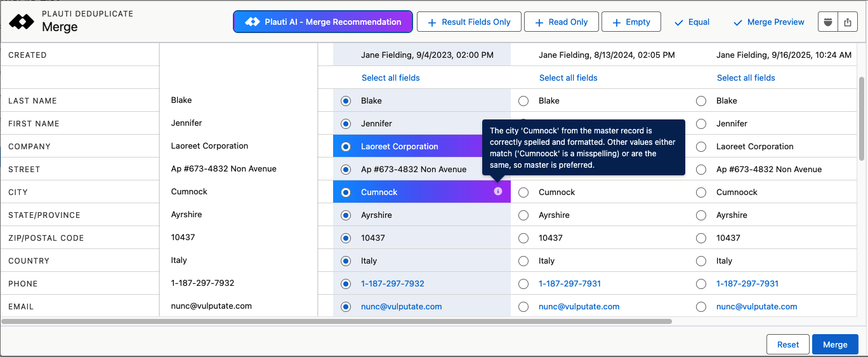Click the vertical scrollbar on right edge
Viewport: 868px width, 357px height.
pyautogui.click(x=861, y=119)
